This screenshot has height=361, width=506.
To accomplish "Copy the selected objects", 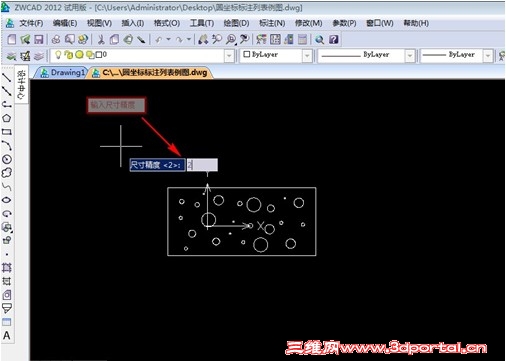I will click(114, 39).
